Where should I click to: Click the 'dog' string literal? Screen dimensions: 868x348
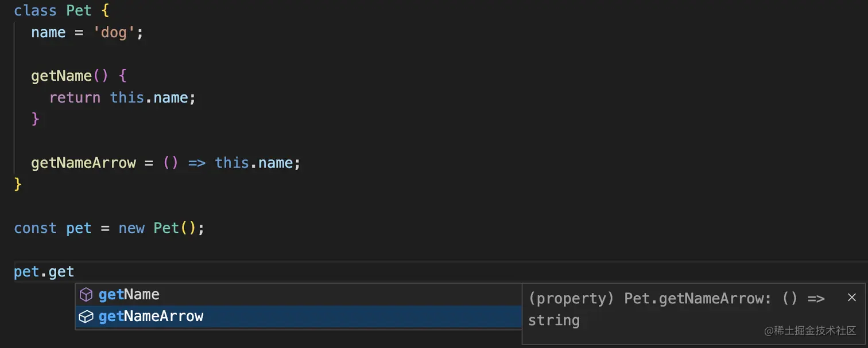114,33
